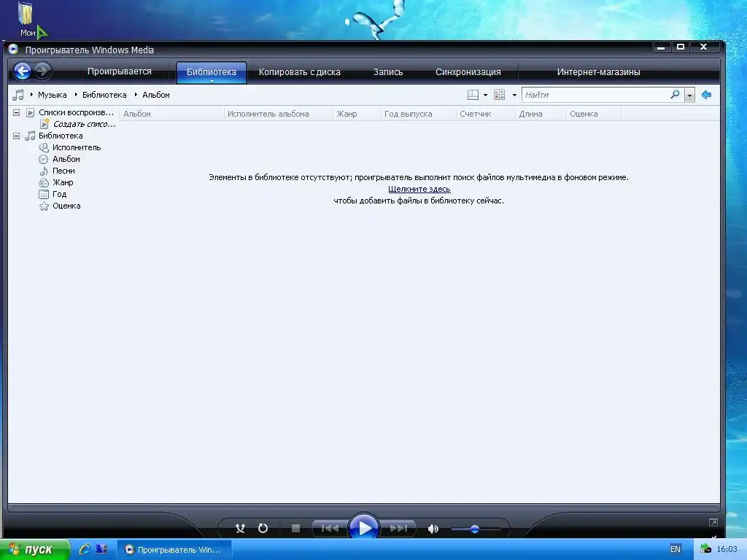Collapse the Библиотека tree node

16,136
